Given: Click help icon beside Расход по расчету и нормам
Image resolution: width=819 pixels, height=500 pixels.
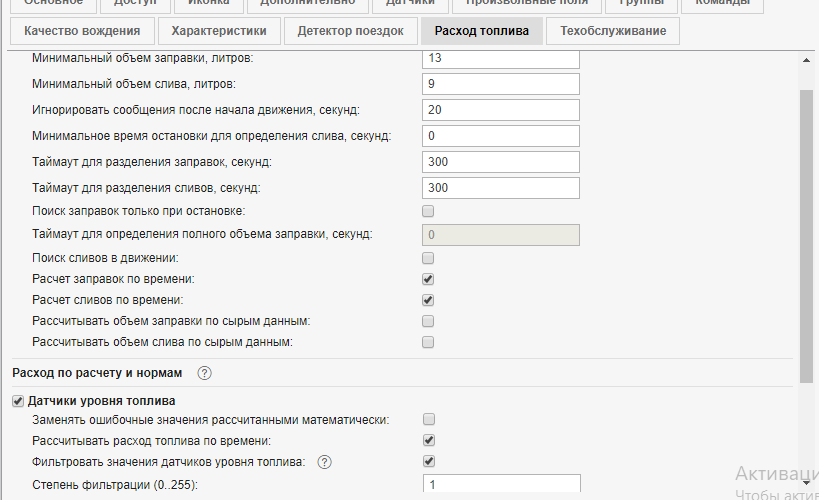Looking at the screenshot, I should coord(205,373).
